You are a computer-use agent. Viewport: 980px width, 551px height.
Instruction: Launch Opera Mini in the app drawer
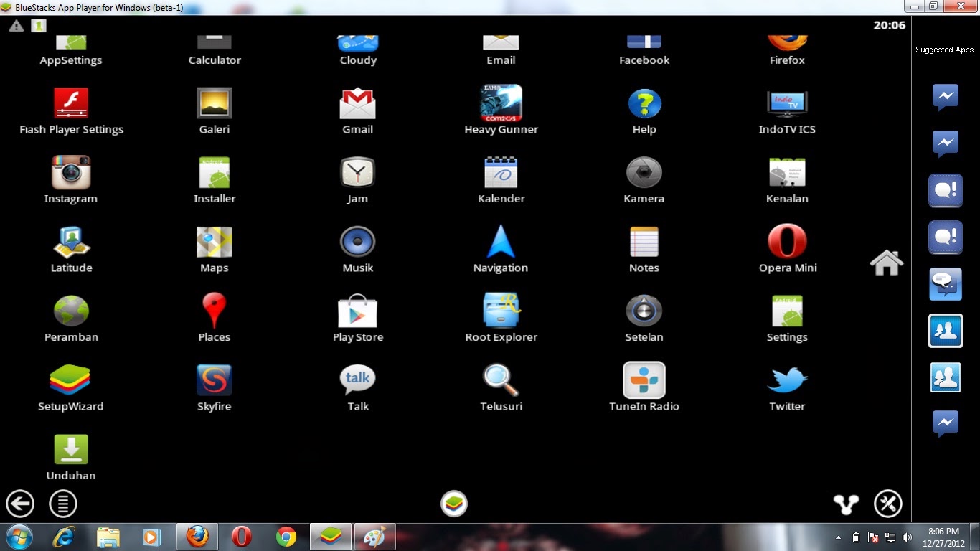(787, 242)
